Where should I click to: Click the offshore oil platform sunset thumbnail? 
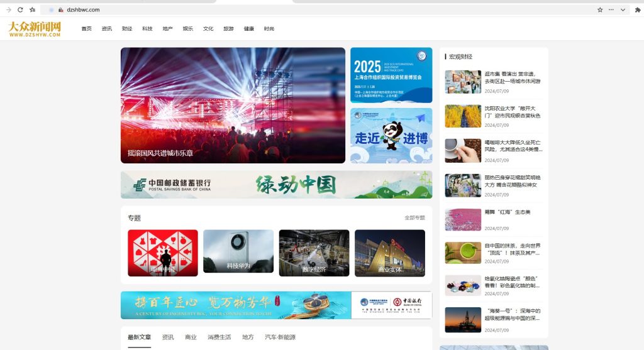click(463, 320)
